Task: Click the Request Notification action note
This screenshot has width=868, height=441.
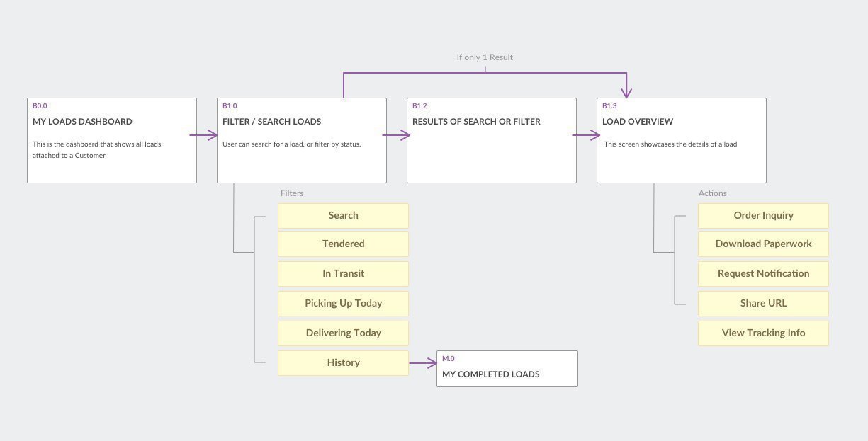Action: (763, 274)
